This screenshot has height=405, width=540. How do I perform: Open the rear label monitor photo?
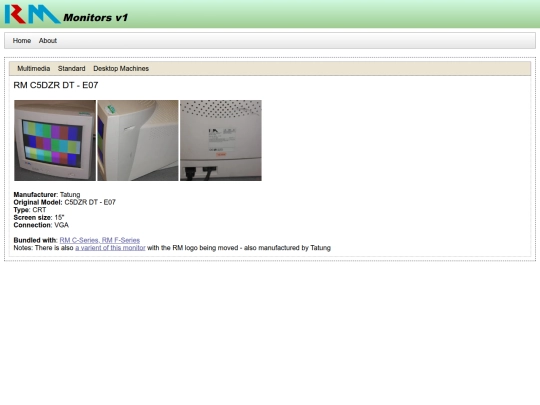[x=221, y=141]
